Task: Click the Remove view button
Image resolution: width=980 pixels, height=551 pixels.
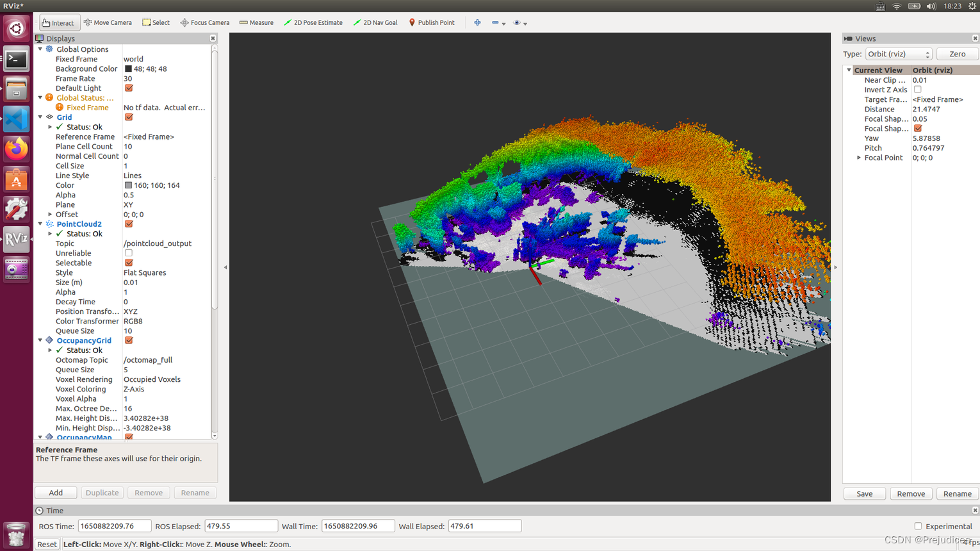Action: [x=911, y=493]
